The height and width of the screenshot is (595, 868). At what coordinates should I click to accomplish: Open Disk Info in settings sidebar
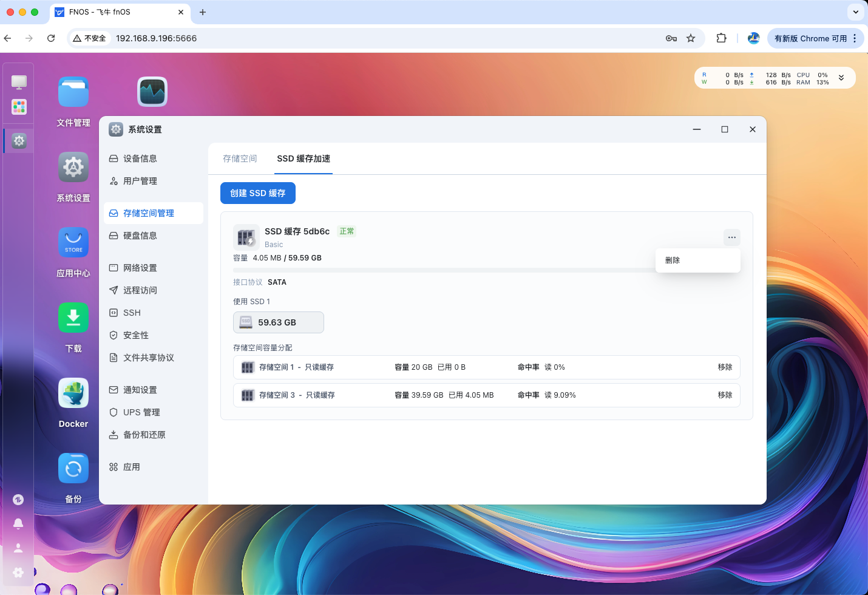click(x=140, y=236)
